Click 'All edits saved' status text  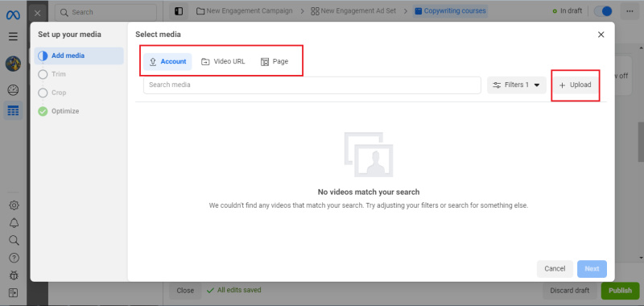click(239, 290)
